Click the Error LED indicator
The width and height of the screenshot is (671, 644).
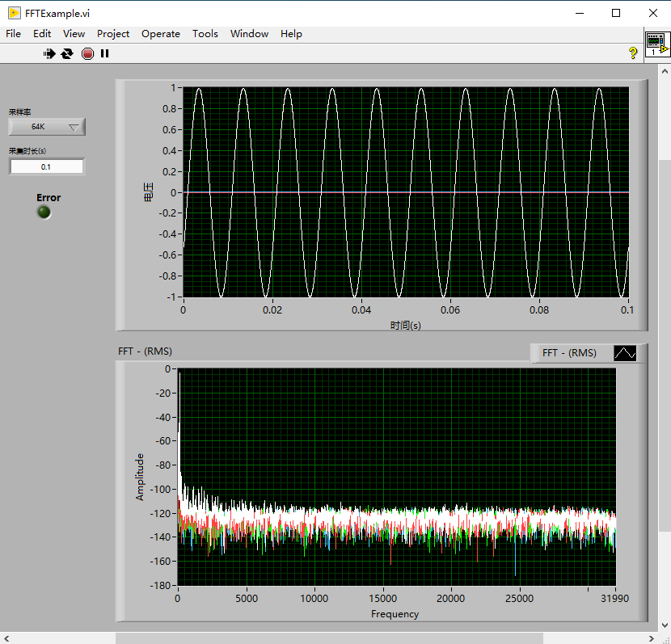click(x=44, y=212)
